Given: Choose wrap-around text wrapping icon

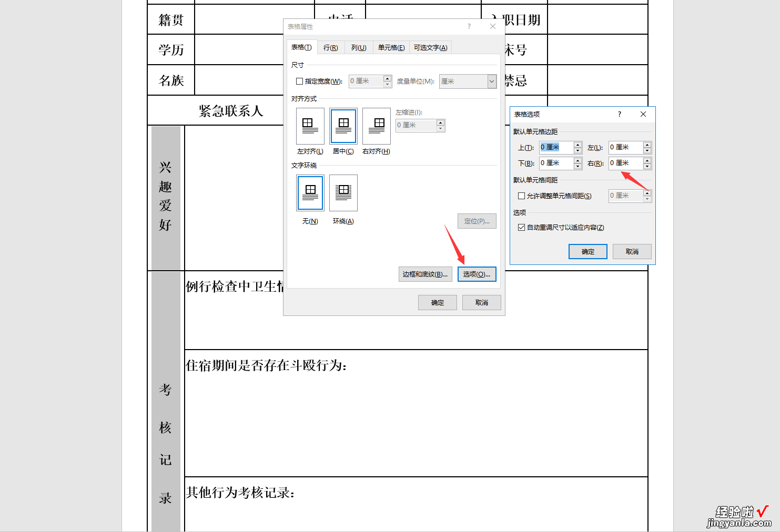Looking at the screenshot, I should (343, 193).
